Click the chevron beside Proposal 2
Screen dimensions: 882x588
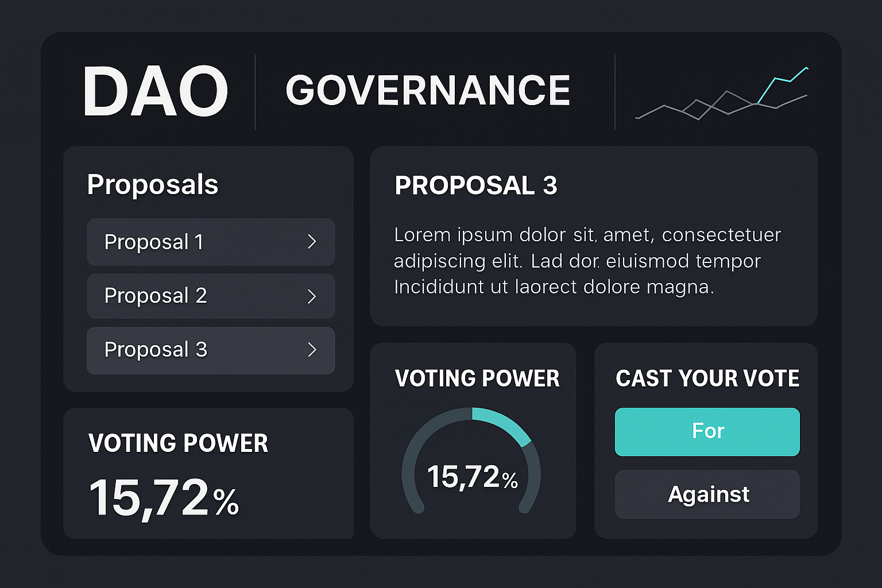[x=312, y=296]
